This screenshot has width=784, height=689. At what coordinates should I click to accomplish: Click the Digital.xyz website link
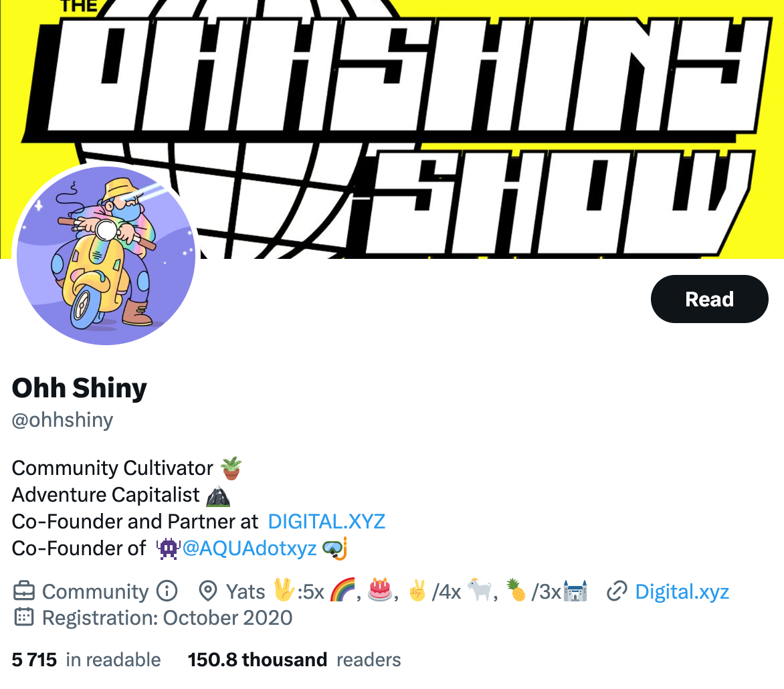tap(682, 591)
